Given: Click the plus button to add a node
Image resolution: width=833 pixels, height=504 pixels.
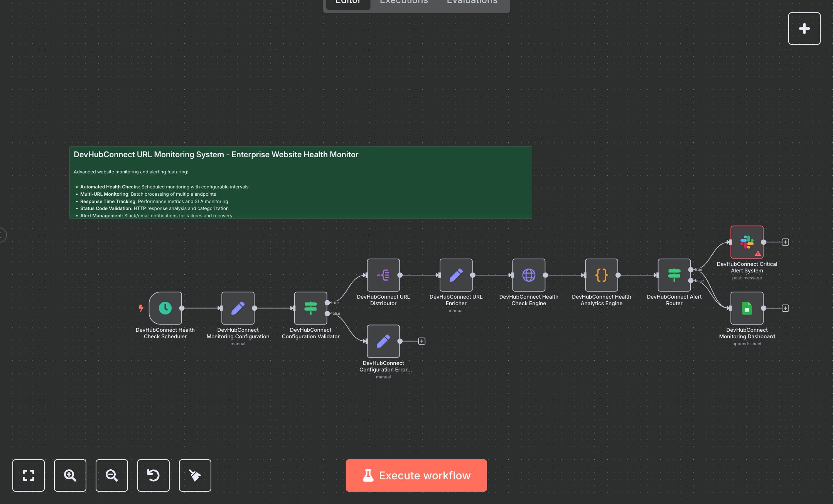Looking at the screenshot, I should [x=804, y=28].
